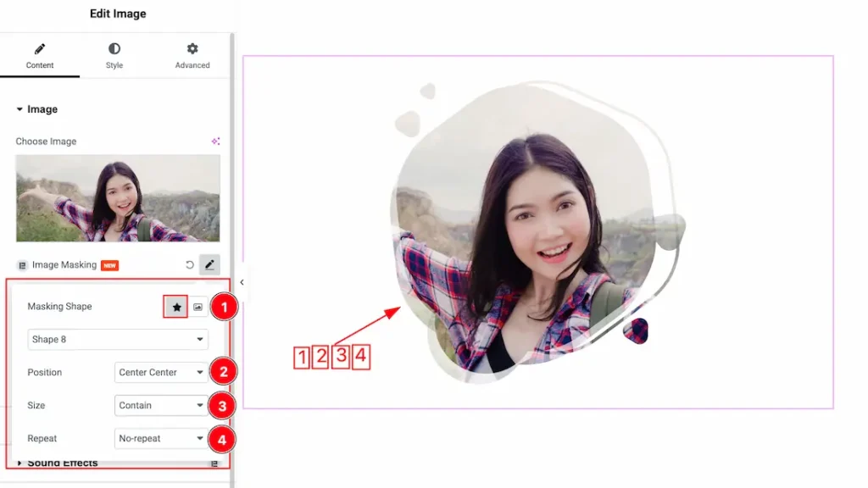Viewport: 868px width, 488px height.
Task: Switch to the Style tab
Action: pos(114,56)
